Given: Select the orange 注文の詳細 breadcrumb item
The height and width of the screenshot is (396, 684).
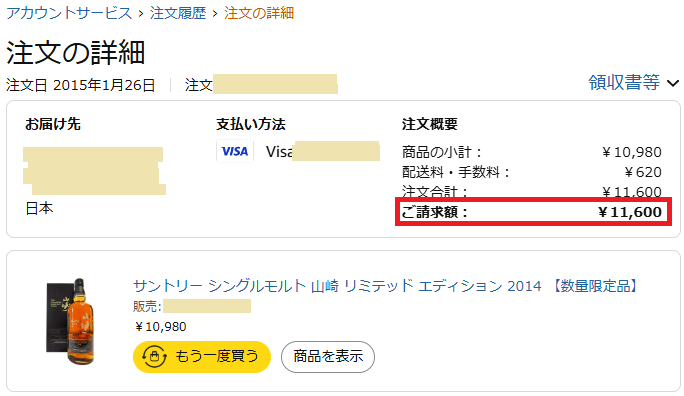Looking at the screenshot, I should pos(259,13).
